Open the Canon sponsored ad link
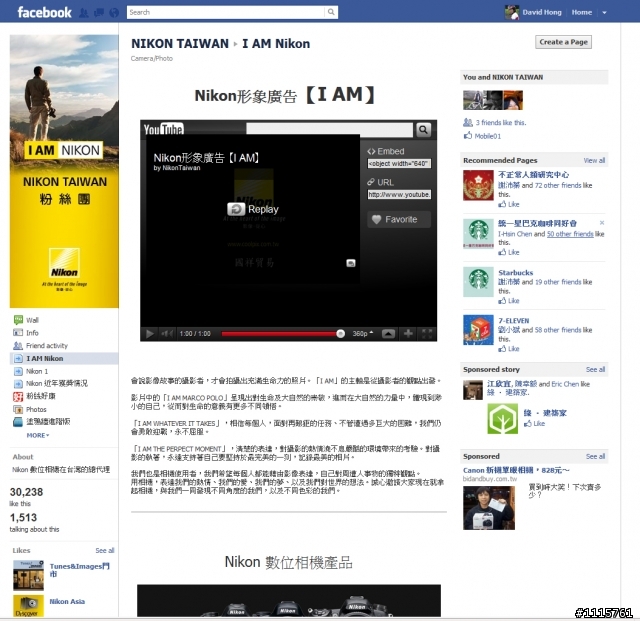640x621 pixels. tap(516, 470)
